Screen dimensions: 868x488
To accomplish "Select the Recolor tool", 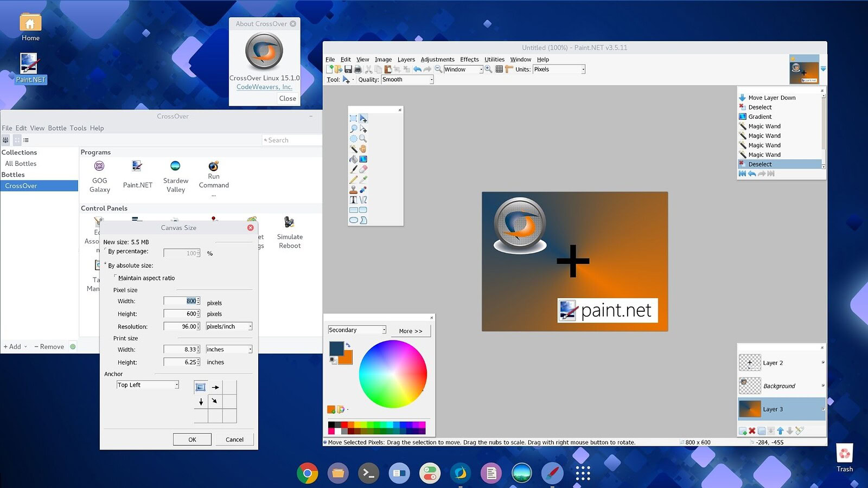I will coord(363,190).
